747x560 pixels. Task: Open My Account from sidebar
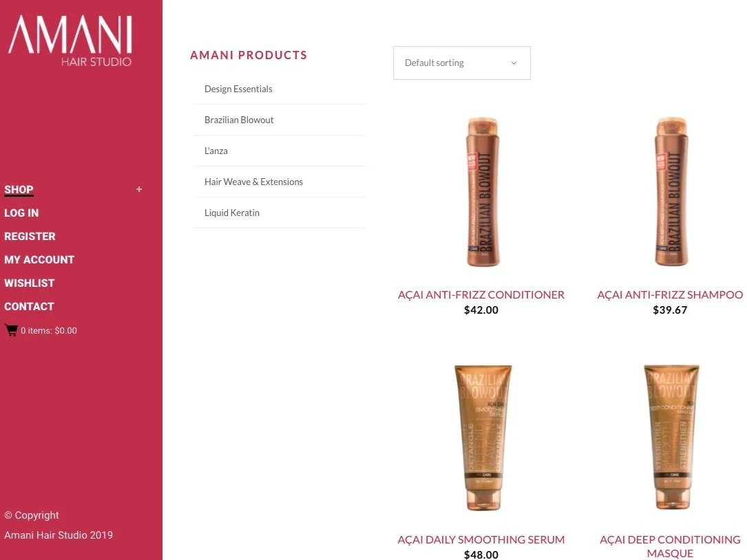[x=39, y=259]
